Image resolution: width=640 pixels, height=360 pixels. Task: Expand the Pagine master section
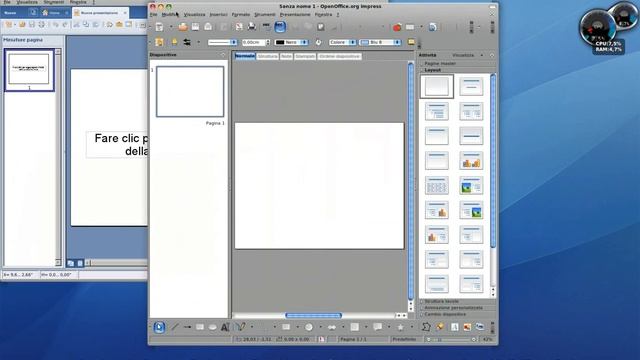tap(458, 64)
